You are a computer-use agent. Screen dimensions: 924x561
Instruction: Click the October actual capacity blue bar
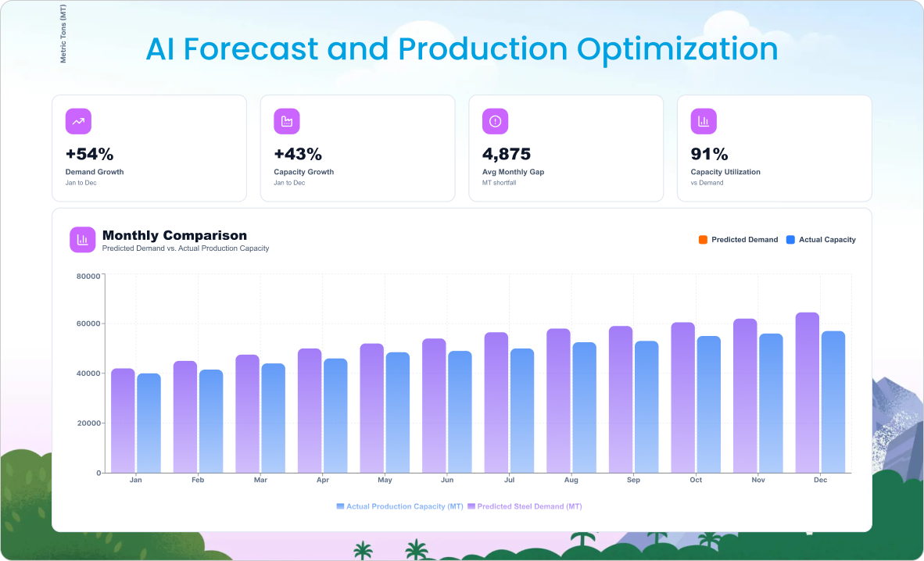709,404
